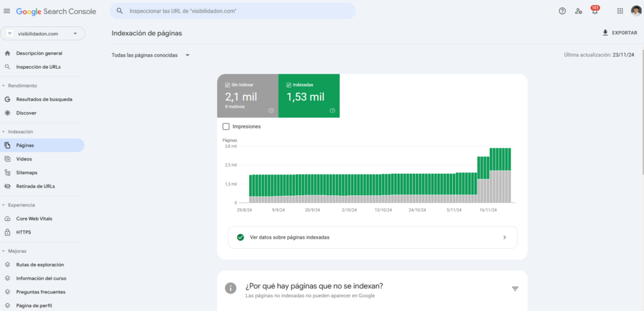Enable the Impresiones checkbox
This screenshot has width=644, height=311.
(x=226, y=127)
